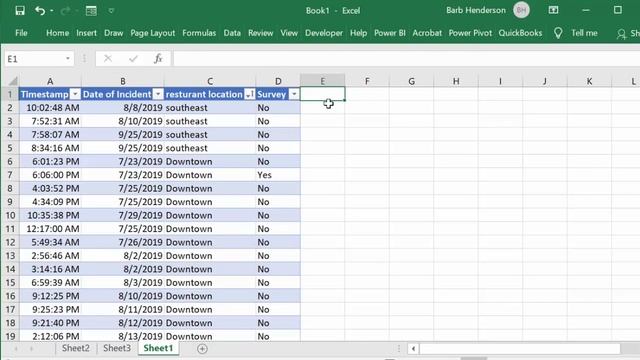Click date cell 8/13/2019

pos(122,336)
